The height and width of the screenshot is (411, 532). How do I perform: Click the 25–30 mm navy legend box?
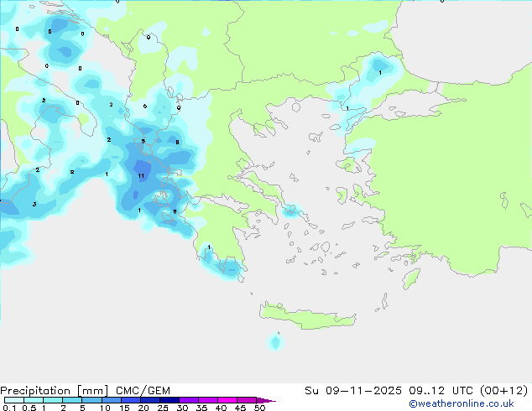(x=169, y=400)
